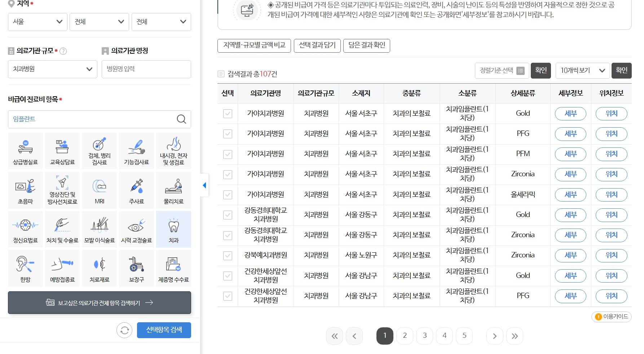644x354 pixels.
Task: Select the 교육상담료 category icon
Action: coord(62,151)
